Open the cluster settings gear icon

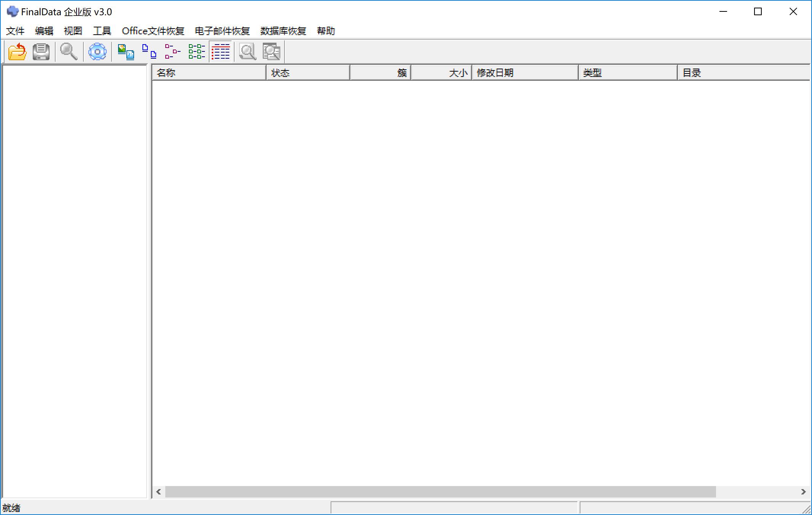coord(97,51)
